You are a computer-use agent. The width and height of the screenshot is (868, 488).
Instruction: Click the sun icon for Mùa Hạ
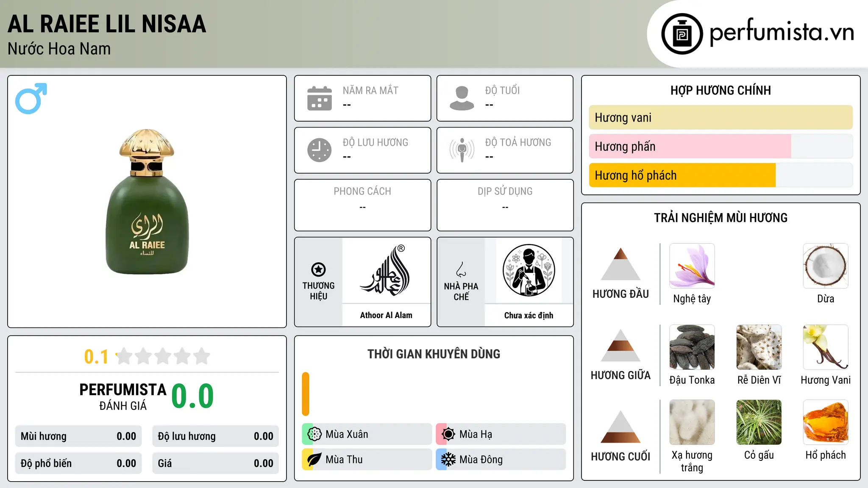click(x=448, y=434)
